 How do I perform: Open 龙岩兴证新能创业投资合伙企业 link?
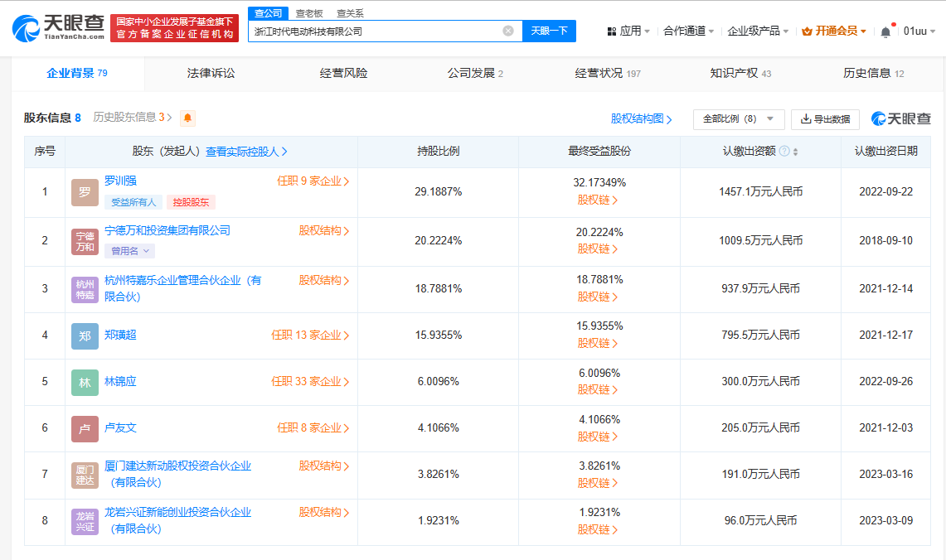(178, 520)
